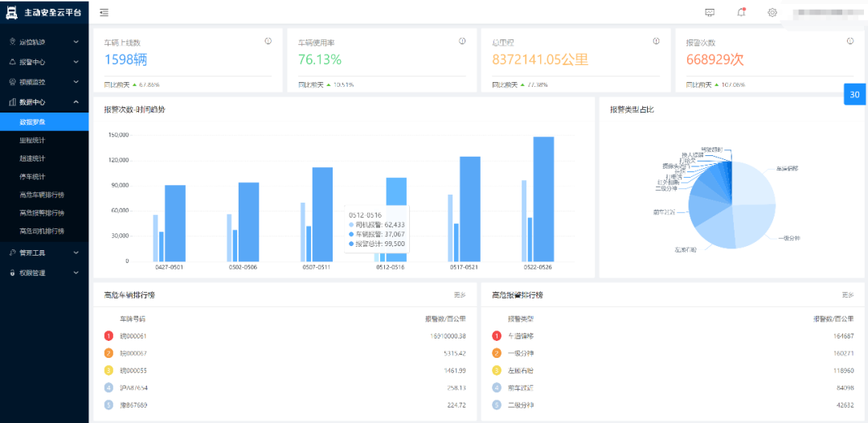Viewport: 868px width, 423px height.
Task: Click yellow rank 3 badge in 118960 row
Action: click(x=497, y=371)
